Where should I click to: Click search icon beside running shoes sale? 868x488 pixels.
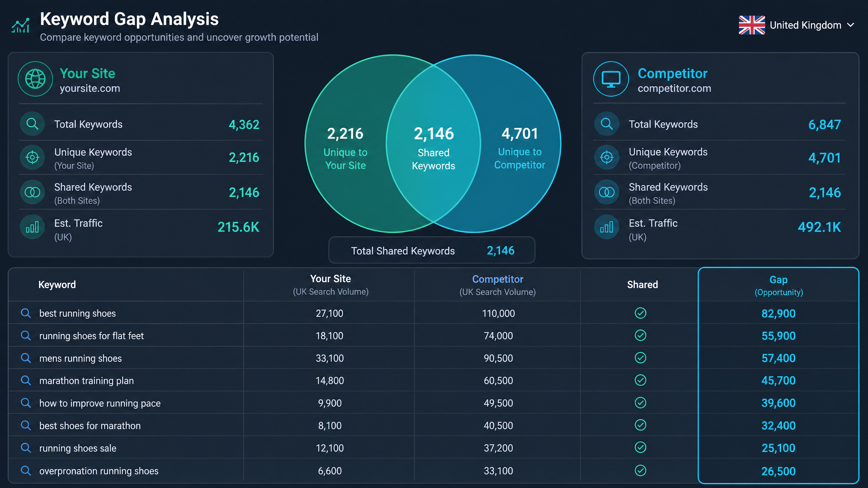coord(26,448)
